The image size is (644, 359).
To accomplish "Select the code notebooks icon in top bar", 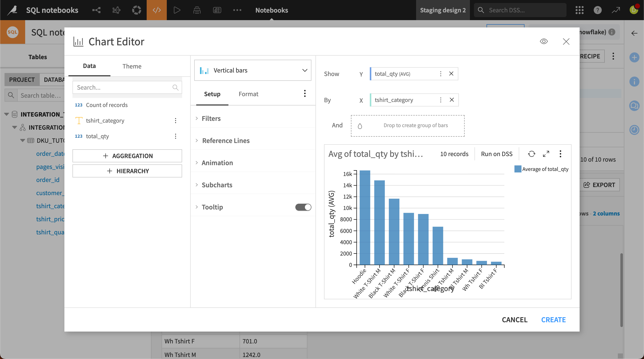I will tap(156, 10).
